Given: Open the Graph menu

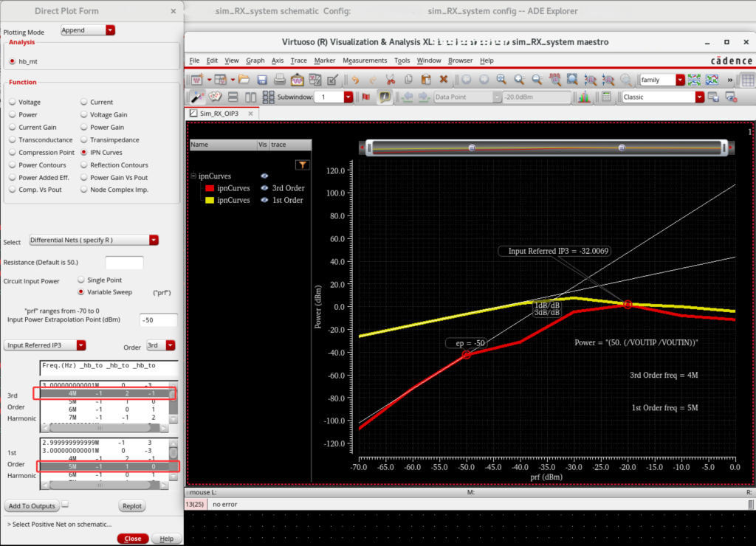Looking at the screenshot, I should [x=255, y=61].
